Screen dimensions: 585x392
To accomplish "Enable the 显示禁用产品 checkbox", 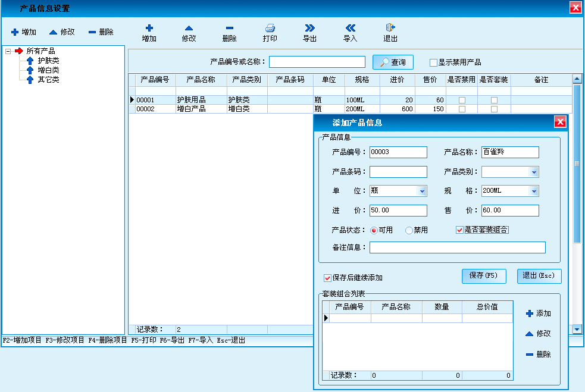I will 433,62.
